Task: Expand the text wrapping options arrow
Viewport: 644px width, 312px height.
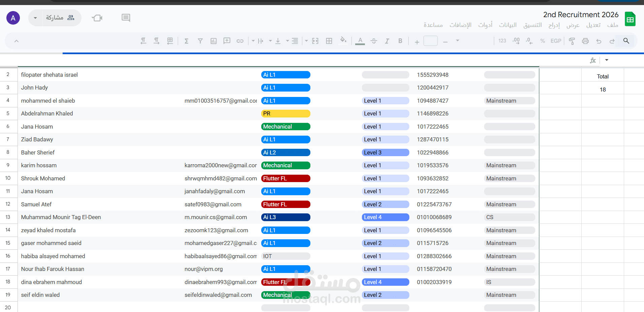Action: tap(253, 41)
